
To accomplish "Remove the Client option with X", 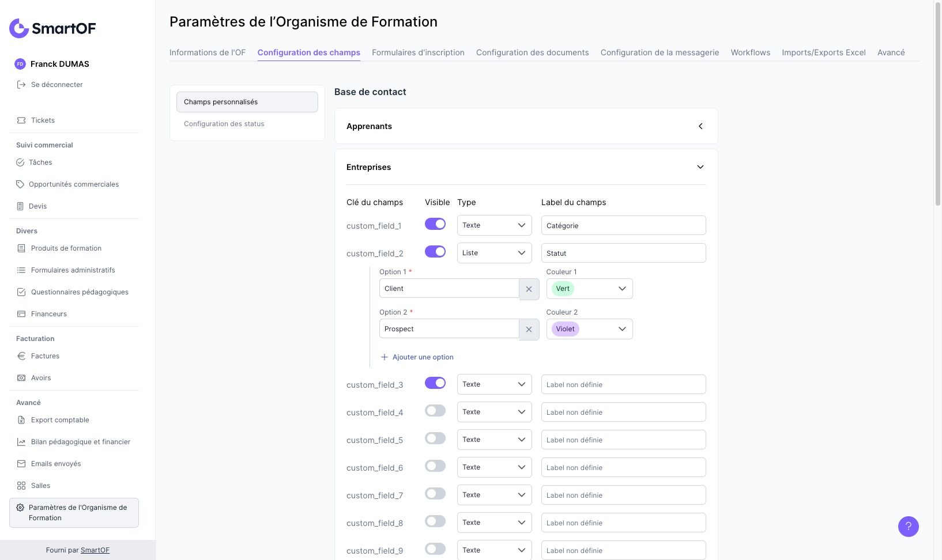I will tap(529, 289).
